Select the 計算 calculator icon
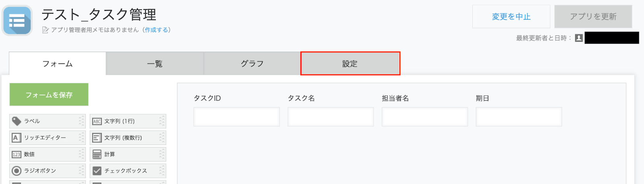This screenshot has width=644, height=184. coord(97,154)
